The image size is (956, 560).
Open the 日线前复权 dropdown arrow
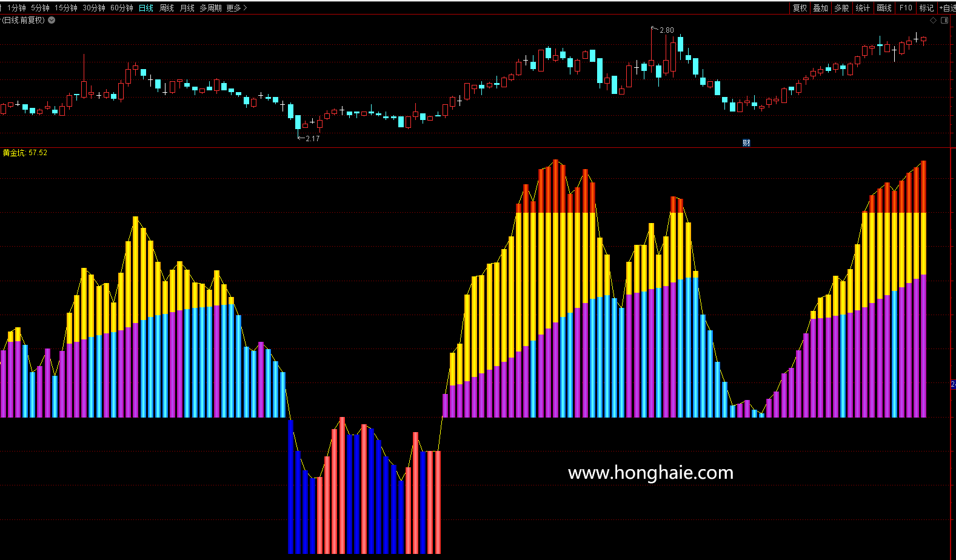tap(52, 20)
